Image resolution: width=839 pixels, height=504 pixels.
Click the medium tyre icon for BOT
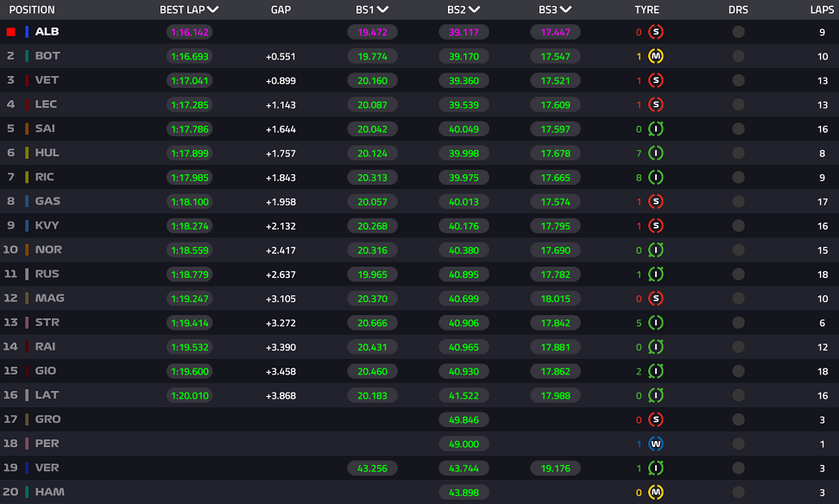point(655,56)
